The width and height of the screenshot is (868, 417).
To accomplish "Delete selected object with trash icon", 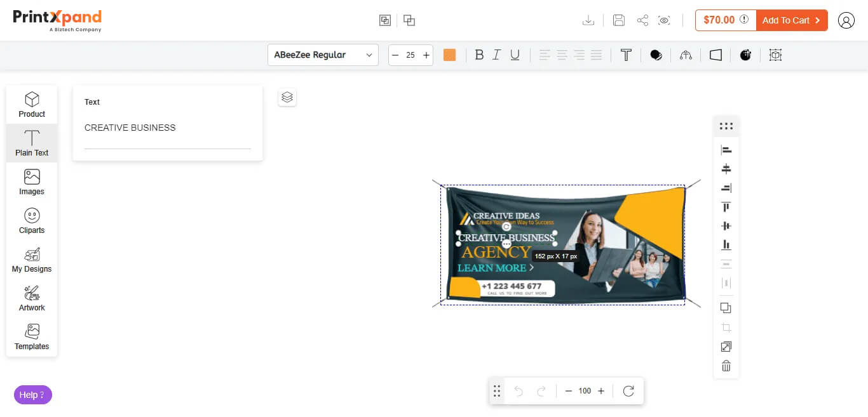I will click(726, 366).
